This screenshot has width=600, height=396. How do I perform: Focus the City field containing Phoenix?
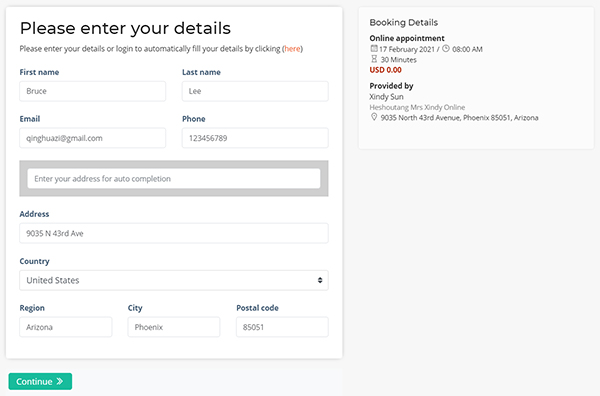(x=174, y=327)
